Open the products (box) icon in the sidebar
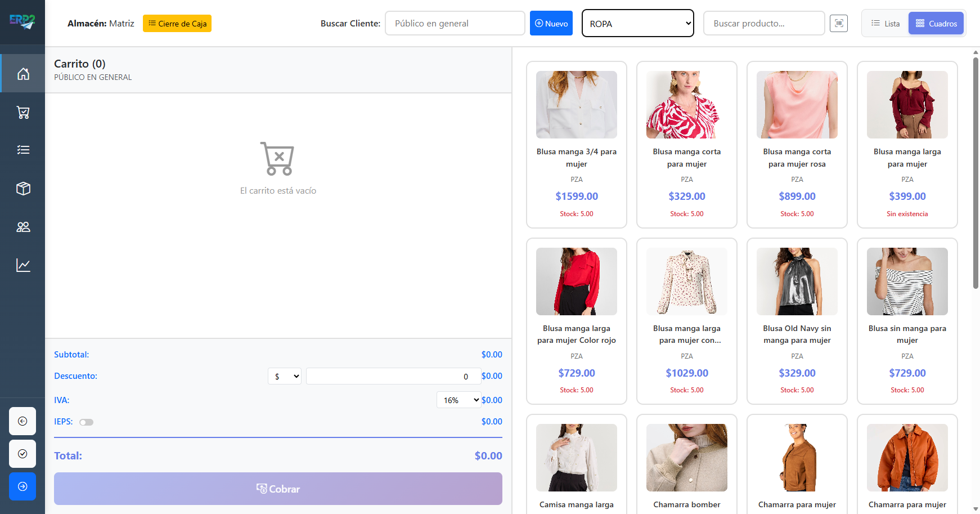 [x=23, y=188]
